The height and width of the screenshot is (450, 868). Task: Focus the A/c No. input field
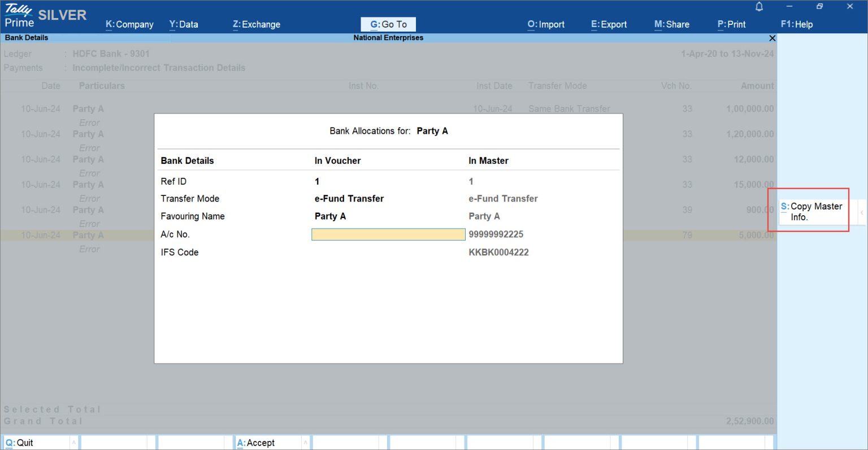point(388,234)
